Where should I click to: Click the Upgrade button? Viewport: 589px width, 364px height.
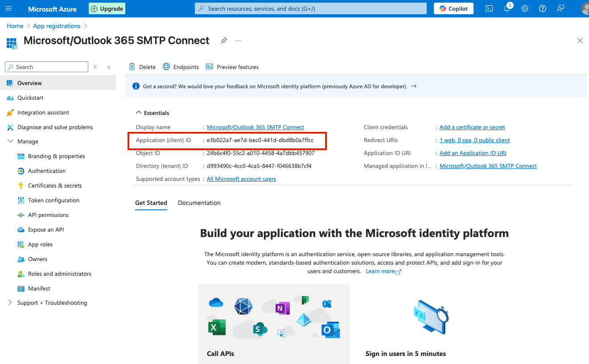click(x=107, y=8)
